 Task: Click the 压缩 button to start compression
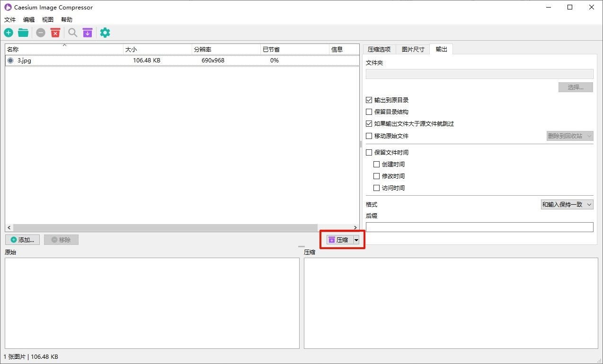[338, 240]
